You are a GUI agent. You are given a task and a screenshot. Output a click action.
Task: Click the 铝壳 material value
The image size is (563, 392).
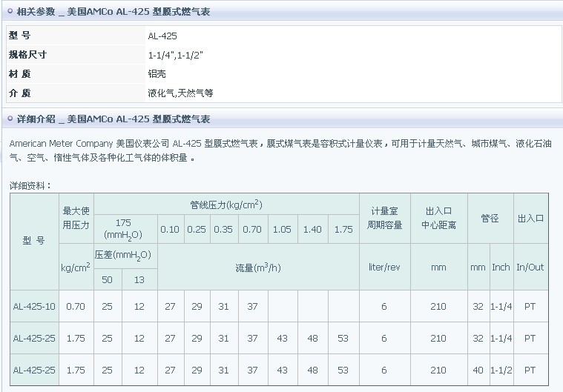point(157,74)
